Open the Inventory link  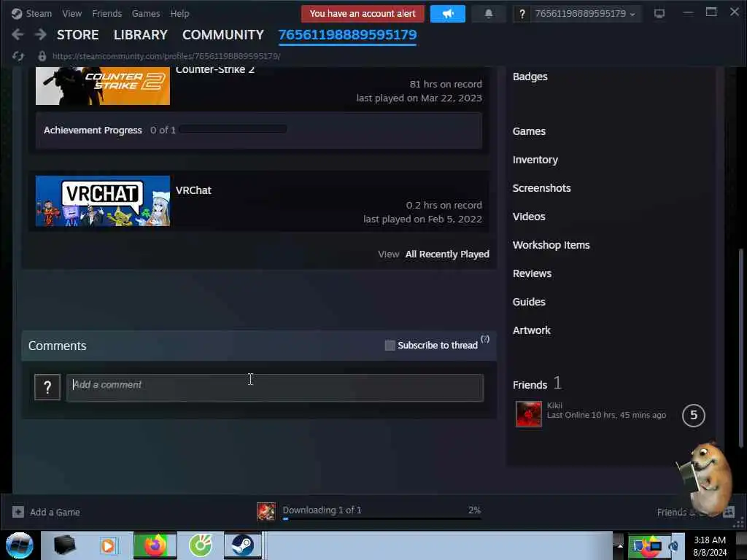(535, 160)
